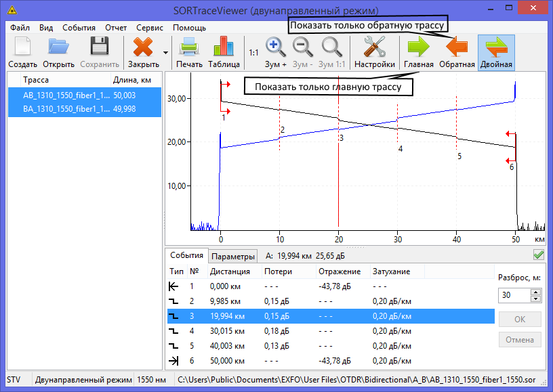Click the Разброс input field
553x392 pixels.
tap(514, 295)
